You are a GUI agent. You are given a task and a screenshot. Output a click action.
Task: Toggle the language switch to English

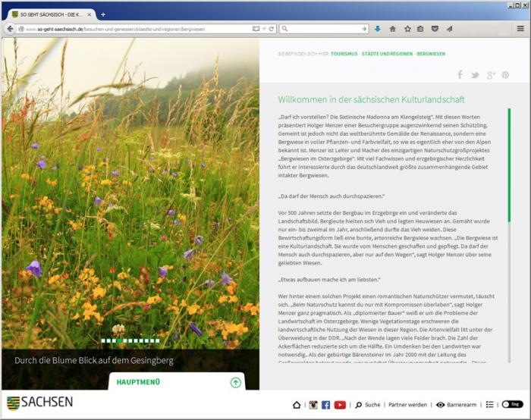(512, 405)
